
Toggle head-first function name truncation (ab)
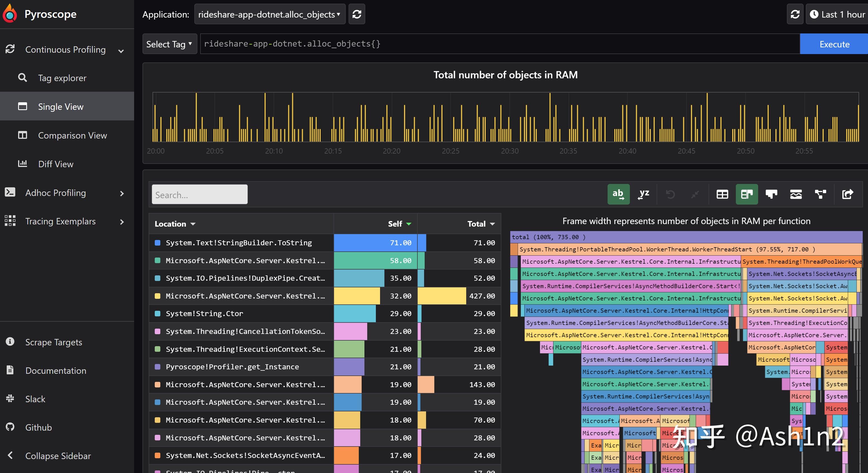point(618,194)
